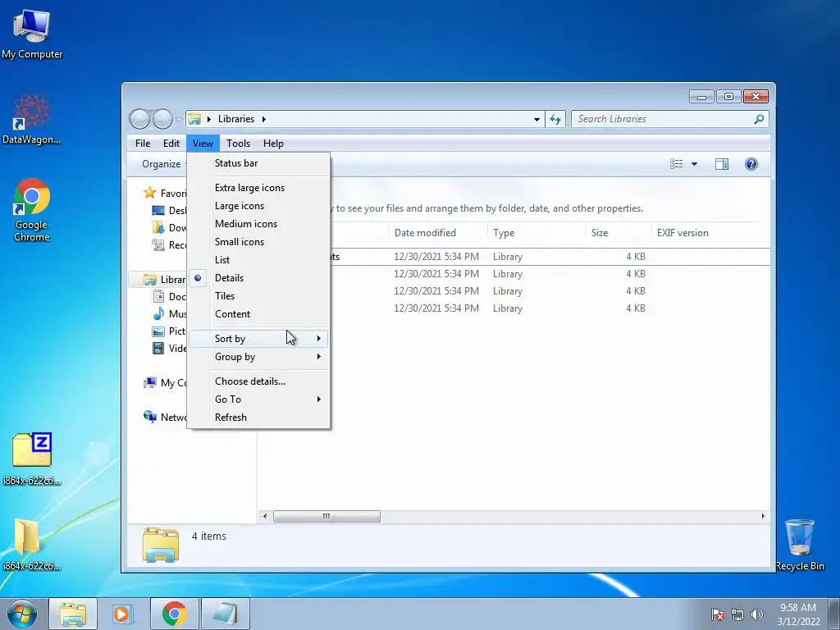Click the scrollbar right arrow

point(763,517)
